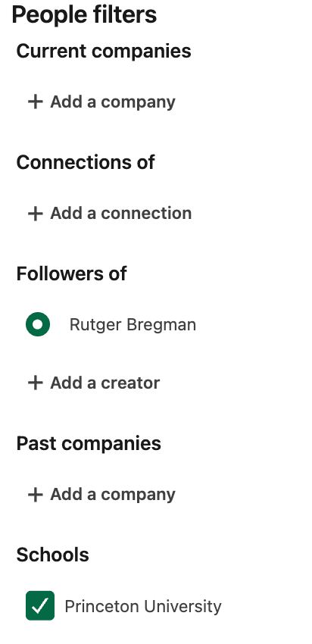Click the Princeton University label text
The image size is (312, 644).
point(143,606)
